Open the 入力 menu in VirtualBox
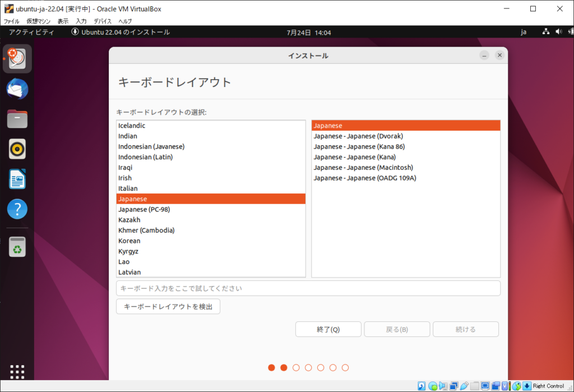 point(81,21)
